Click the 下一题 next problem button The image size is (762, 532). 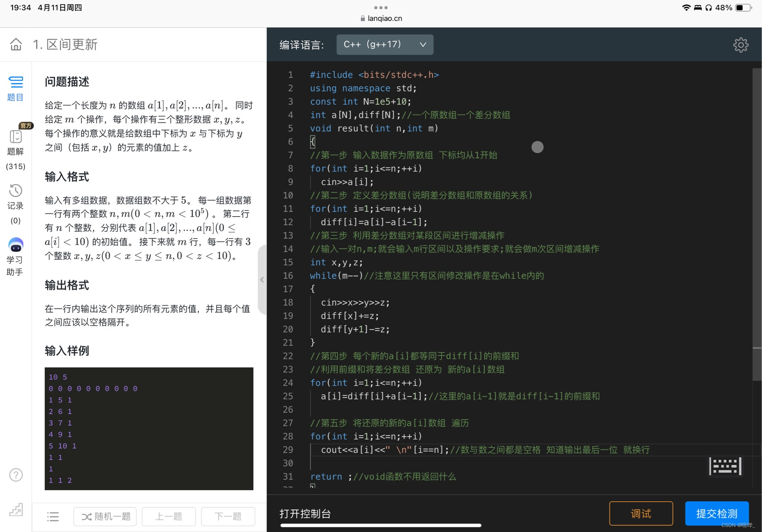pyautogui.click(x=228, y=517)
